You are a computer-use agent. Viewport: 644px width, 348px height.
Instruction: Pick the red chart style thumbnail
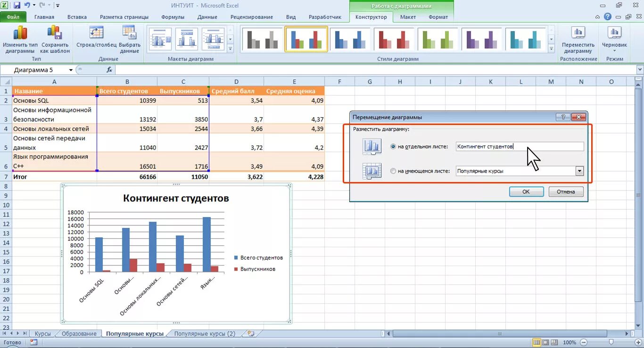pos(394,39)
